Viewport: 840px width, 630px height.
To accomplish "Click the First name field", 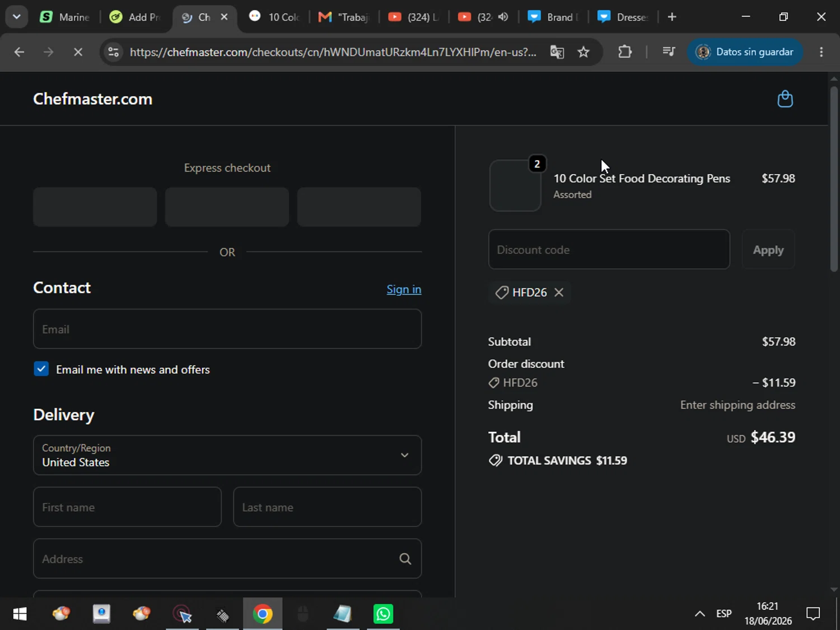I will (x=128, y=507).
